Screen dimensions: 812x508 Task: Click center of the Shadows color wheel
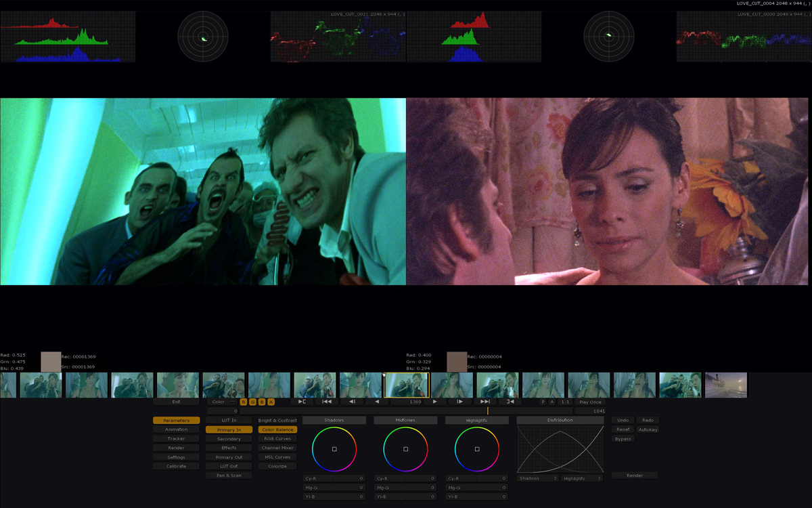(x=334, y=449)
